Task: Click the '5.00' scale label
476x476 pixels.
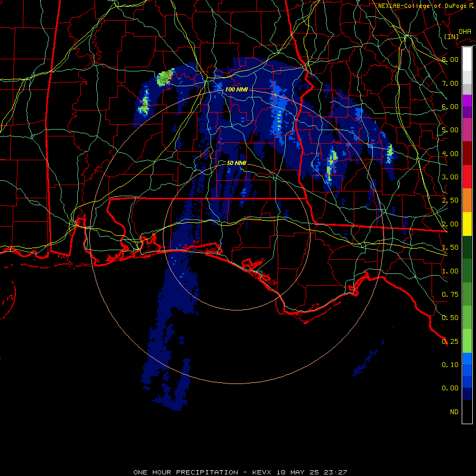Action: (450, 130)
